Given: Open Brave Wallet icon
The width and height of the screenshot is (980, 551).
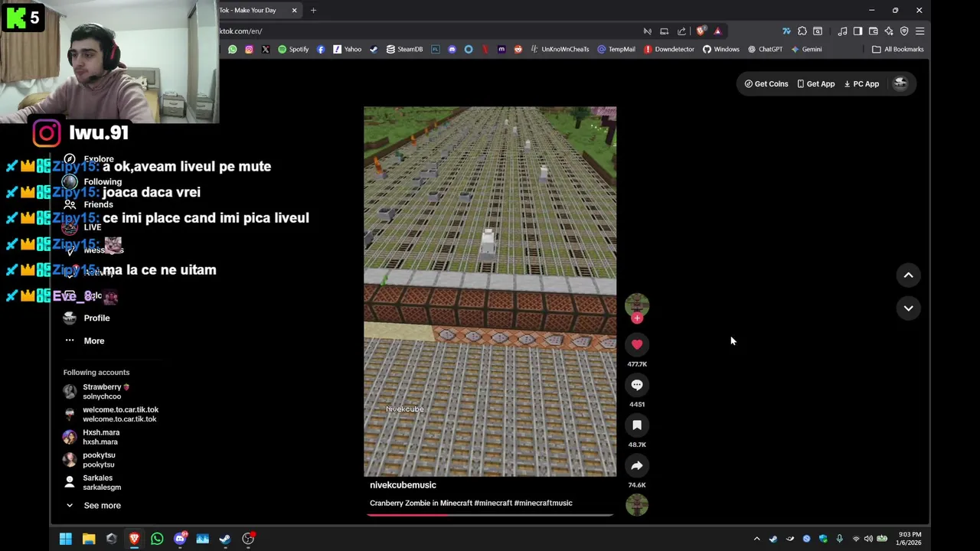Looking at the screenshot, I should coord(873,31).
